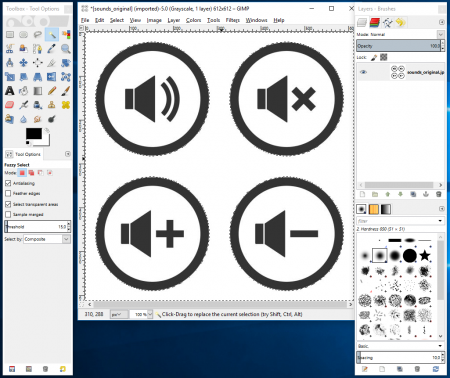Open the px units dropdown in status bar
The width and height of the screenshot is (450, 378).
119,314
